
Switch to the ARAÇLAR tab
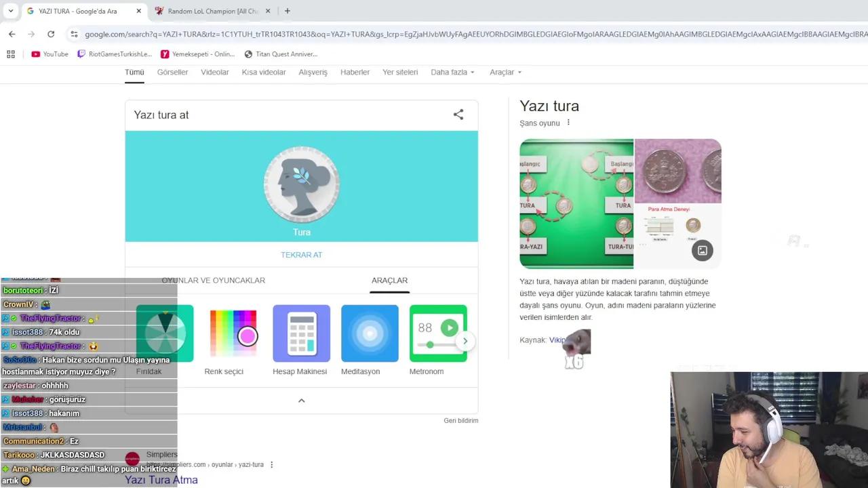pyautogui.click(x=389, y=280)
